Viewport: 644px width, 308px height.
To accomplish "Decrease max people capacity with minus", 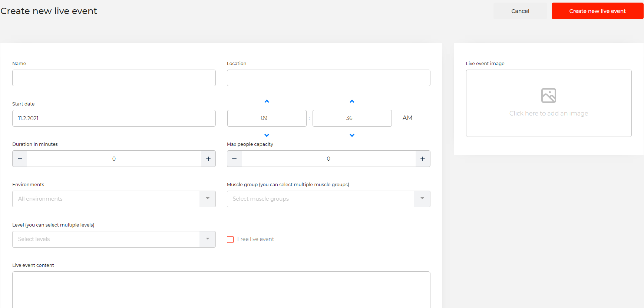I will [x=234, y=159].
